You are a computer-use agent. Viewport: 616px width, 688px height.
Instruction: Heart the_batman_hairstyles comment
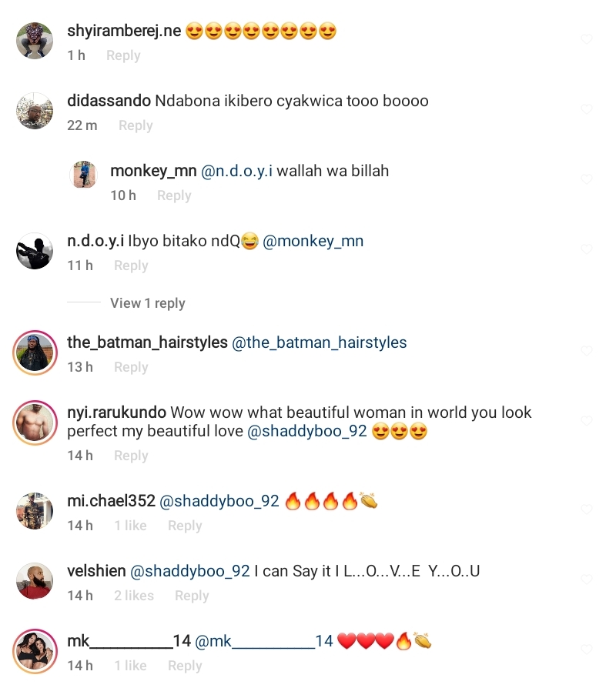[x=587, y=351]
